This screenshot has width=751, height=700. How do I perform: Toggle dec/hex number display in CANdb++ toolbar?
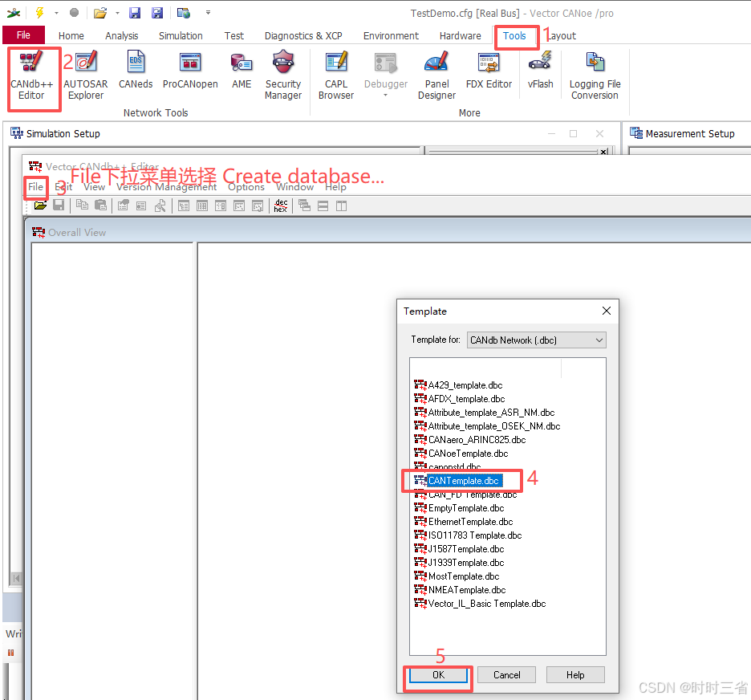coord(281,206)
